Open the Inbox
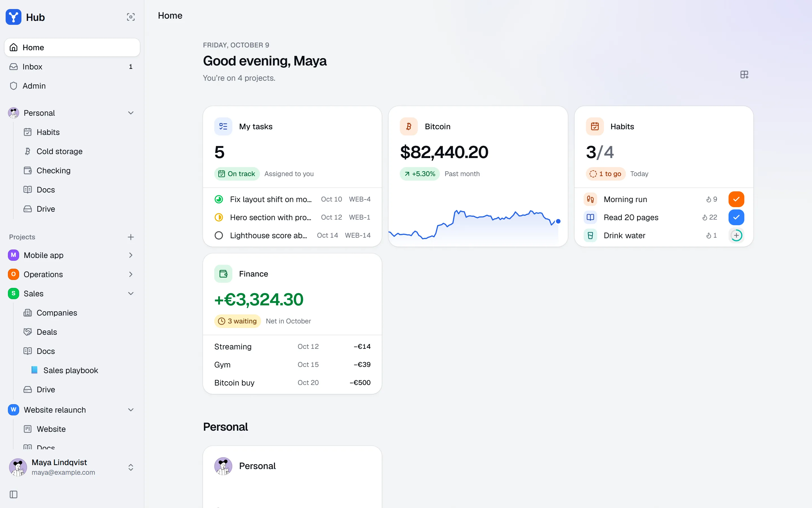The width and height of the screenshot is (812, 508). click(72, 67)
